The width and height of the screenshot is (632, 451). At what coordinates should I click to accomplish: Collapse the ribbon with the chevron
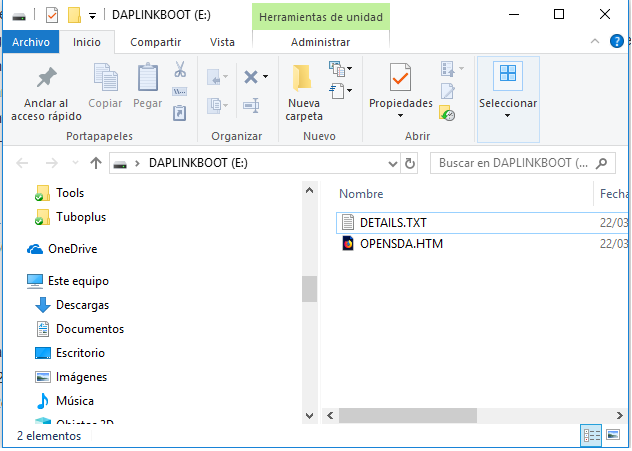595,41
